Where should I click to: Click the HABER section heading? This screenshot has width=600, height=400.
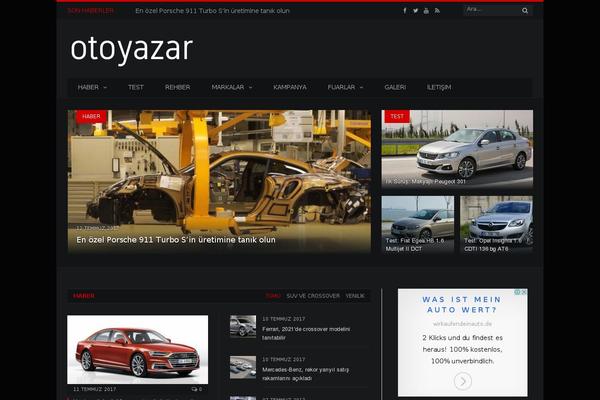[84, 296]
